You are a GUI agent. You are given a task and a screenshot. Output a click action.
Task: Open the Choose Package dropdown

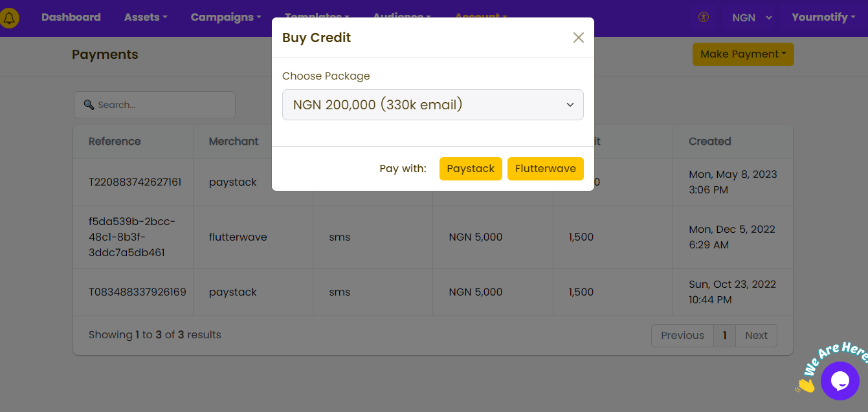pos(433,105)
